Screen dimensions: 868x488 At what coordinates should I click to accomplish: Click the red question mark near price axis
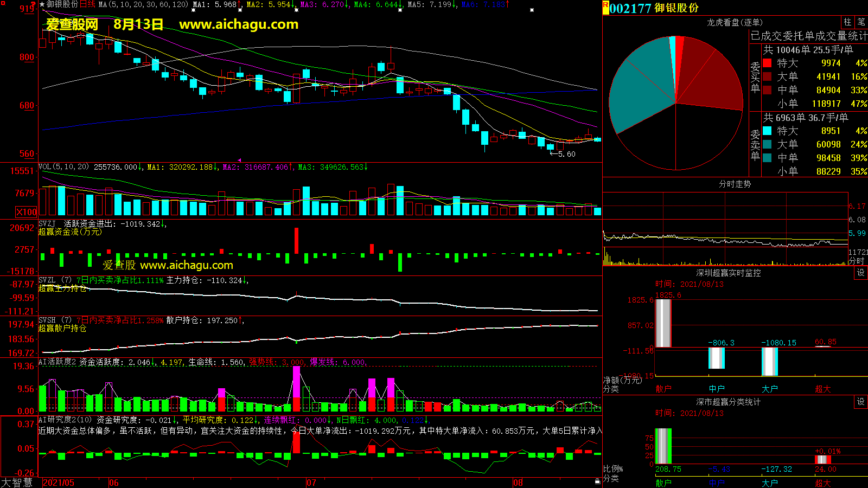click(33, 5)
